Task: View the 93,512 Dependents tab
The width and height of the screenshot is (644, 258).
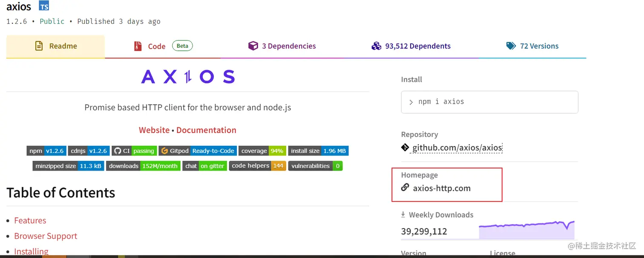Action: coord(411,46)
